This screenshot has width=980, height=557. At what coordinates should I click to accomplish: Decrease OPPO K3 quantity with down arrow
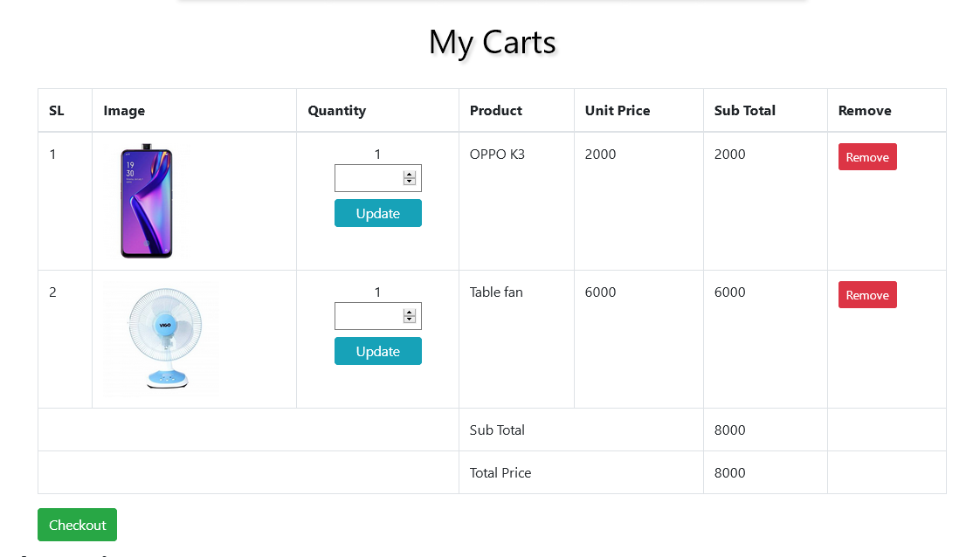coord(410,182)
